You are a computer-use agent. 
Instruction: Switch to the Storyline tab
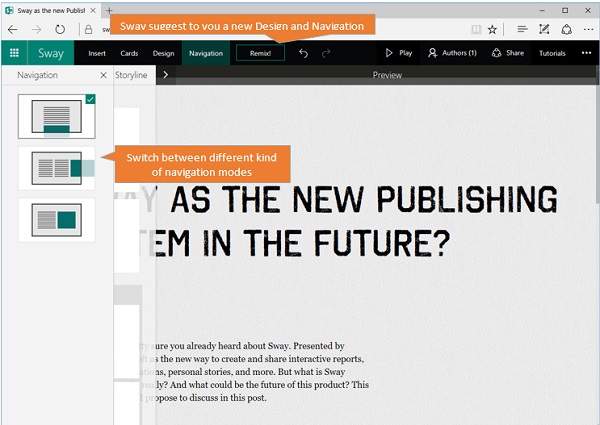pos(131,75)
